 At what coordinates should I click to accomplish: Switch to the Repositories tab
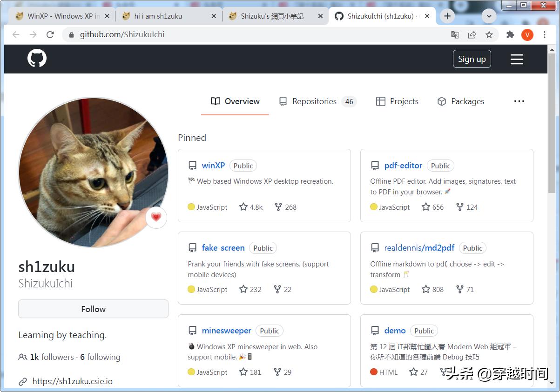coord(314,101)
